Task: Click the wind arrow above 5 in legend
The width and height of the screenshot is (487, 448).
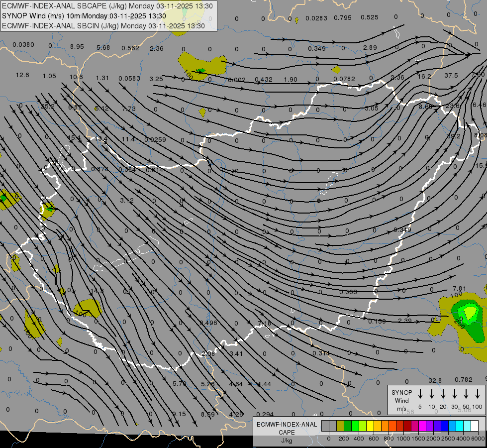Action: point(420,393)
